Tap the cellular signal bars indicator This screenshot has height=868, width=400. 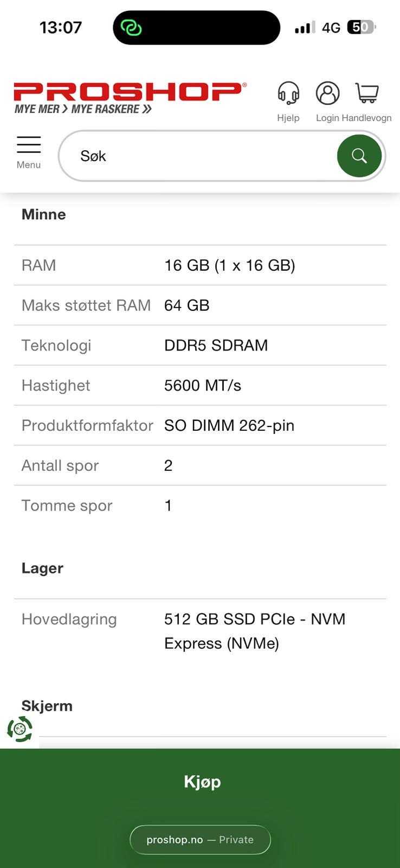[x=305, y=27]
